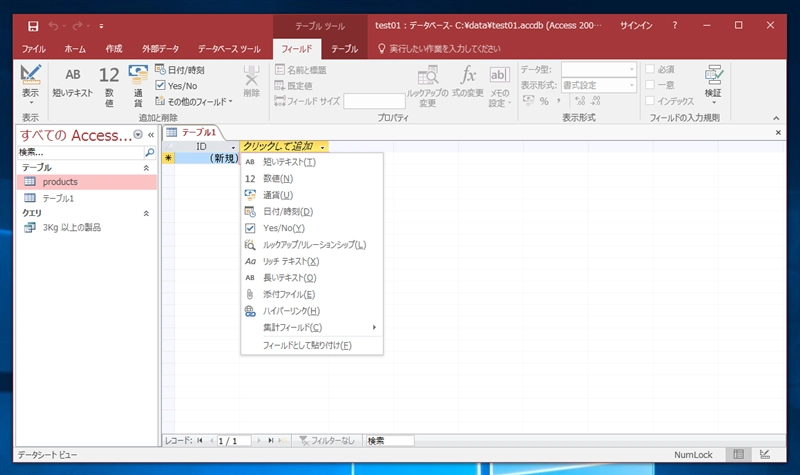This screenshot has height=475, width=800.
Task: Close the テーブル1 document with X
Action: click(x=778, y=133)
